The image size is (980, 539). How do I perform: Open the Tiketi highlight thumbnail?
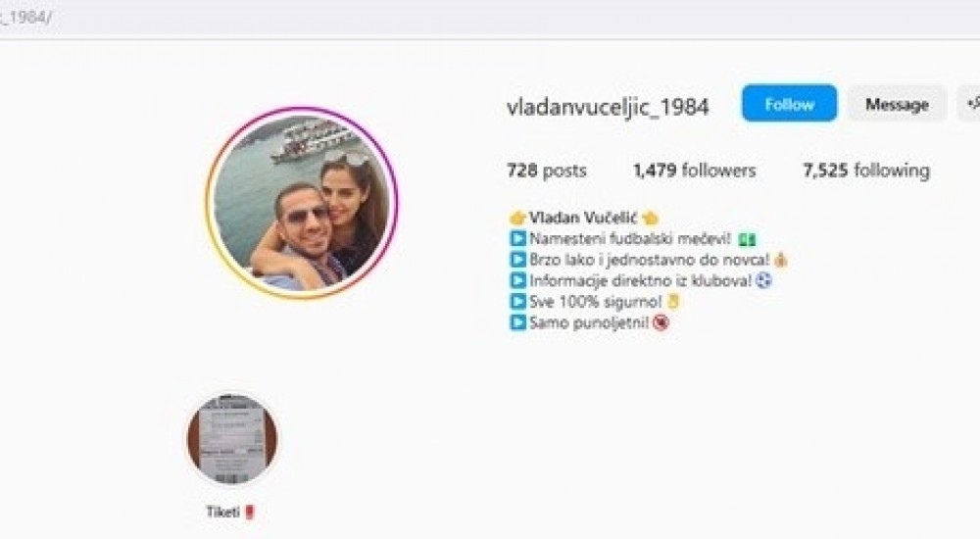point(232,438)
